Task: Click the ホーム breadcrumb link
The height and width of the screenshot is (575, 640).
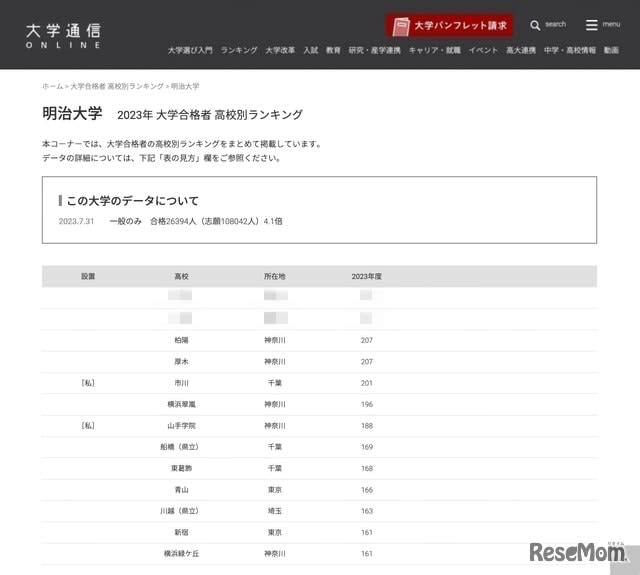Action: [x=53, y=86]
